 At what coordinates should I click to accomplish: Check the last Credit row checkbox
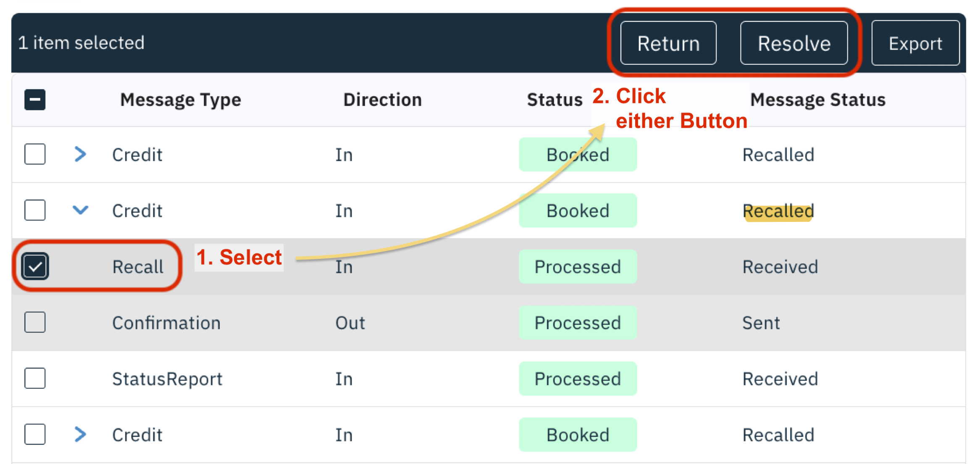[35, 434]
